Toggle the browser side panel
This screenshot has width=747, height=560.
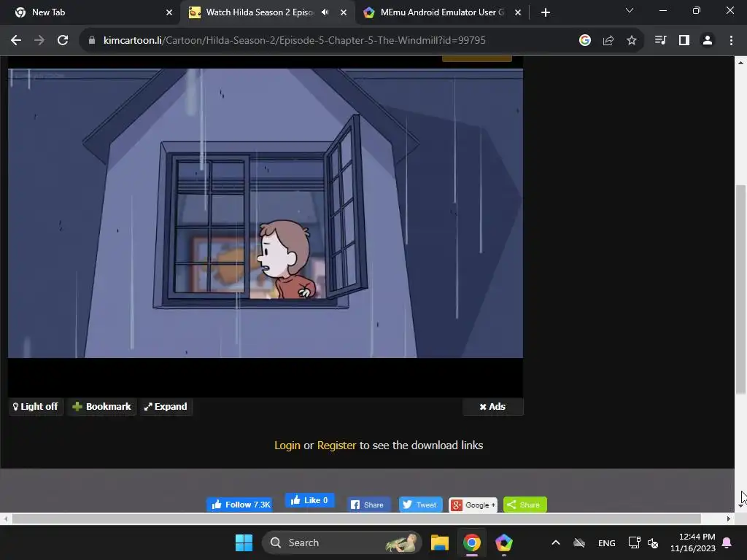click(x=684, y=41)
